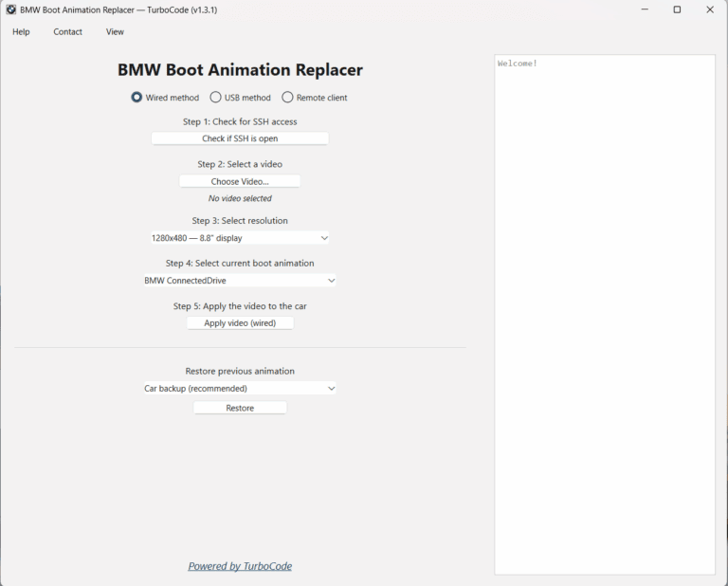This screenshot has width=728, height=586.
Task: Choose the Remote client radio button
Action: coord(288,98)
